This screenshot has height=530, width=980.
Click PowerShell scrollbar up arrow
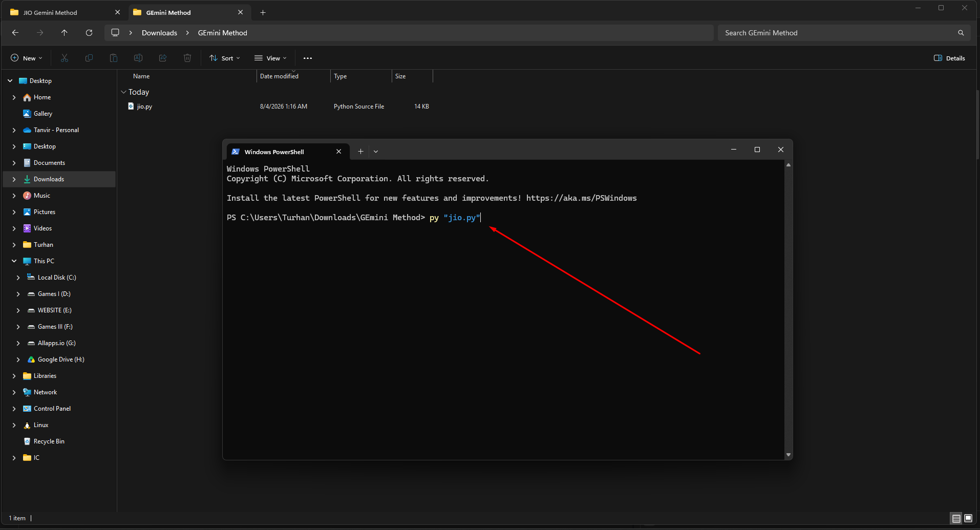[x=789, y=165]
